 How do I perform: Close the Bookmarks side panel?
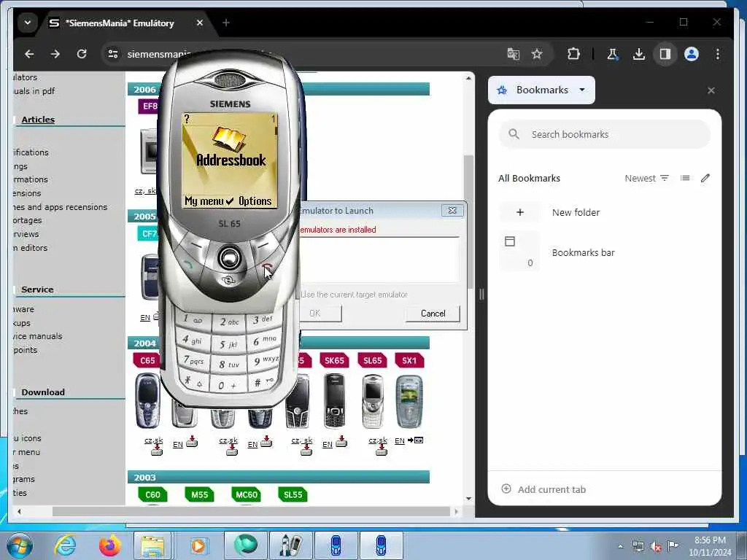pyautogui.click(x=711, y=90)
